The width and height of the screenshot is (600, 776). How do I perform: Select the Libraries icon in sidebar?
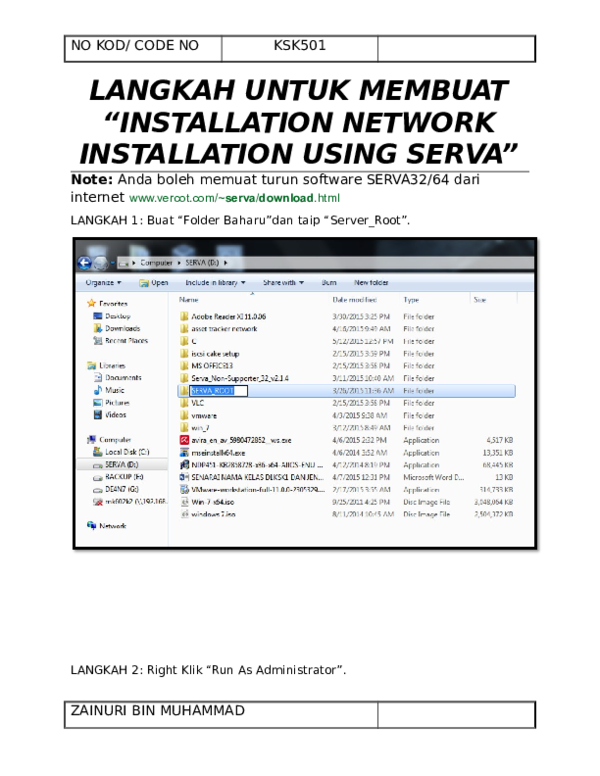tap(91, 365)
